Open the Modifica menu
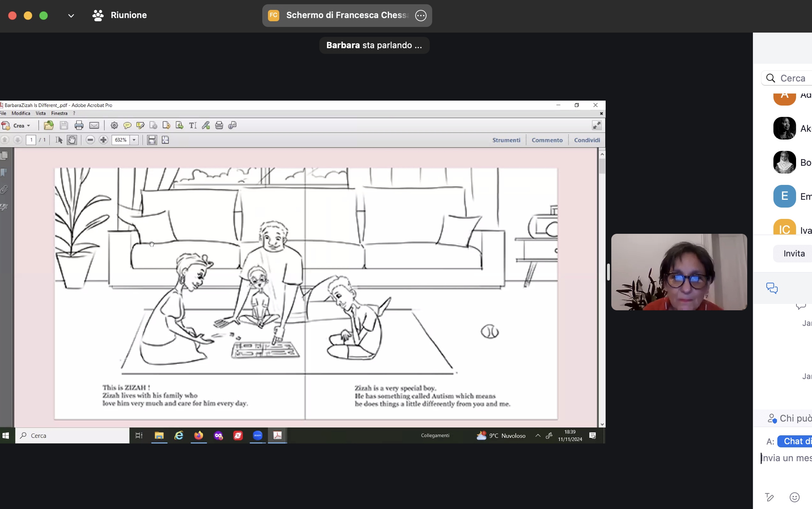 coord(21,113)
